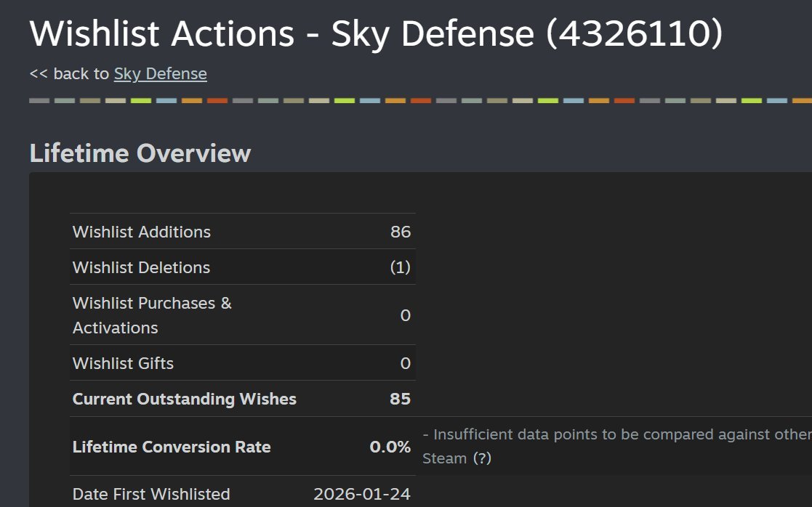Select the "Lifetime Overview" heading
The height and width of the screenshot is (507, 812).
coord(140,153)
